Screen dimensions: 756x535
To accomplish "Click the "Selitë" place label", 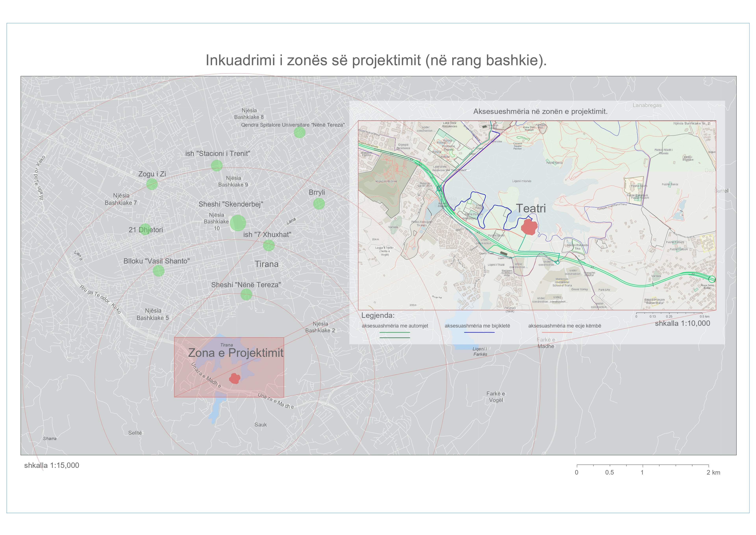I will coord(135,433).
